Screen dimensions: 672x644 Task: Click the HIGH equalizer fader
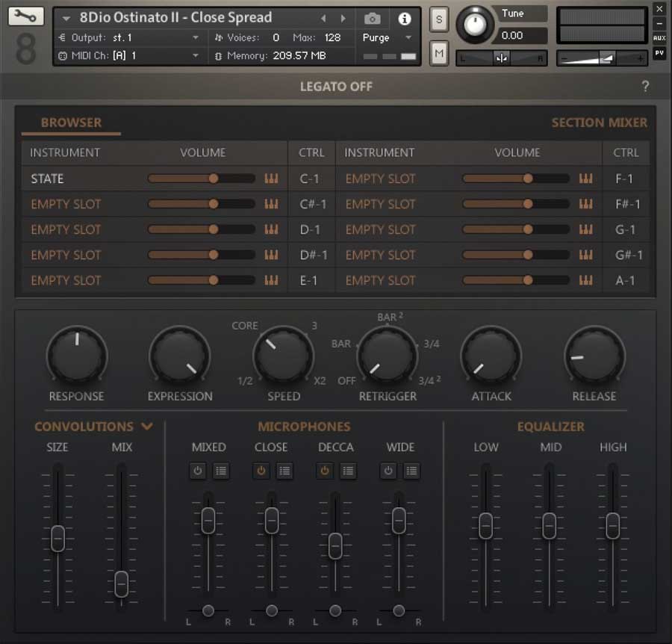pos(612,526)
